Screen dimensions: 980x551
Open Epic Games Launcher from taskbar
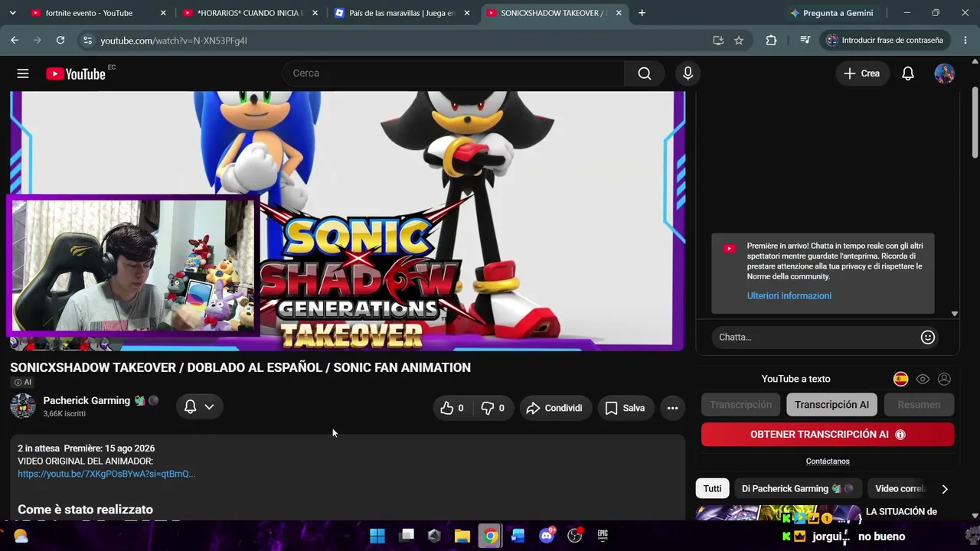[603, 536]
